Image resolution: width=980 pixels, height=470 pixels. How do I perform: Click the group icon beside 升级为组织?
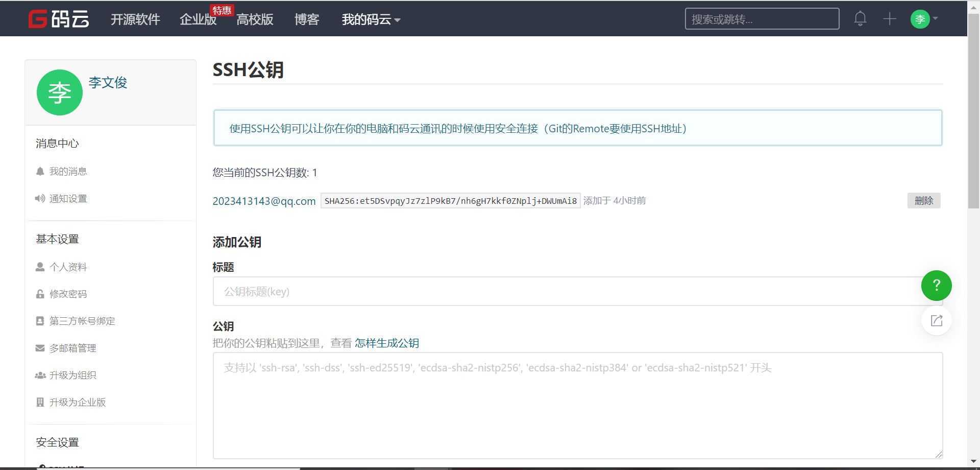pyautogui.click(x=40, y=375)
